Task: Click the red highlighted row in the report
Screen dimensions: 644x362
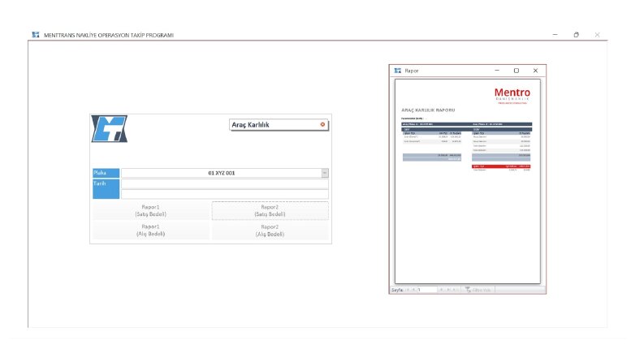Action: point(501,166)
